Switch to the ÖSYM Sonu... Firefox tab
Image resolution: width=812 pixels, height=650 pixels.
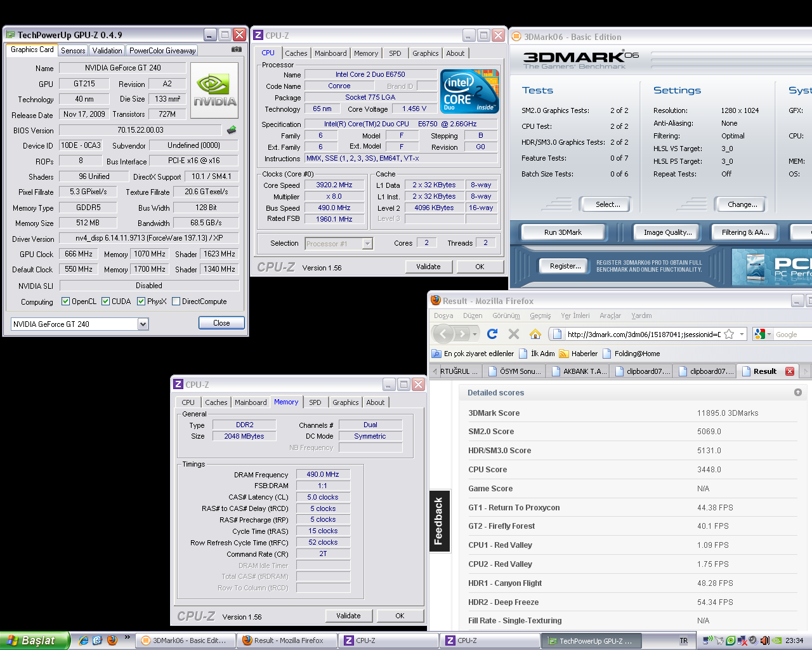pyautogui.click(x=514, y=371)
